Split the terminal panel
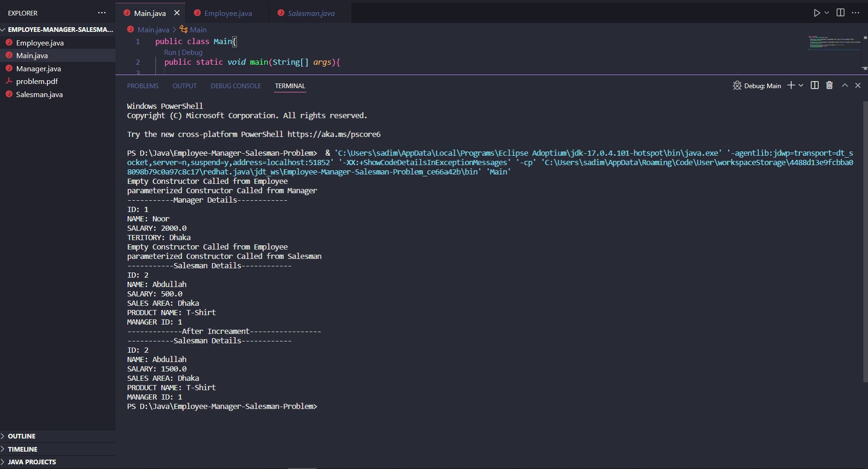 (815, 85)
